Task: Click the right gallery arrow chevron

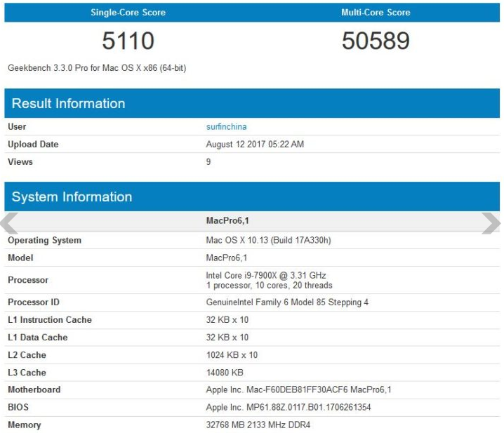Action: pos(491,222)
